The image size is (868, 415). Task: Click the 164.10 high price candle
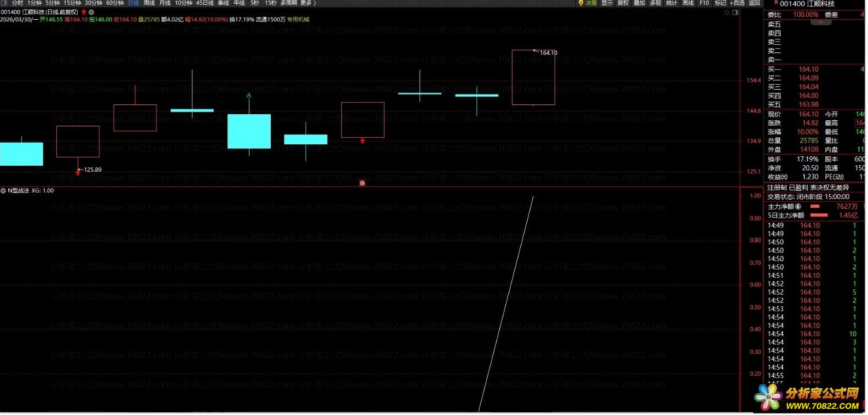pos(533,77)
